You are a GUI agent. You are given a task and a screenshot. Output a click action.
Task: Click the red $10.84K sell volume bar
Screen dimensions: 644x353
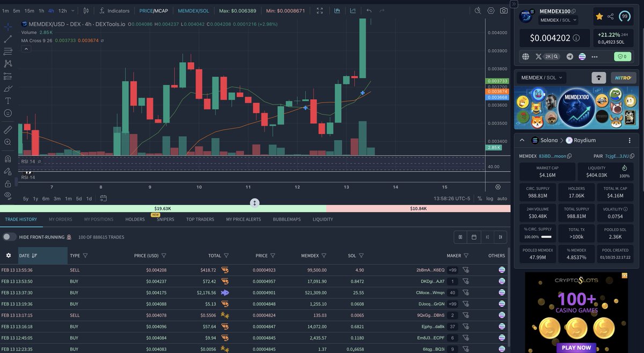point(418,208)
